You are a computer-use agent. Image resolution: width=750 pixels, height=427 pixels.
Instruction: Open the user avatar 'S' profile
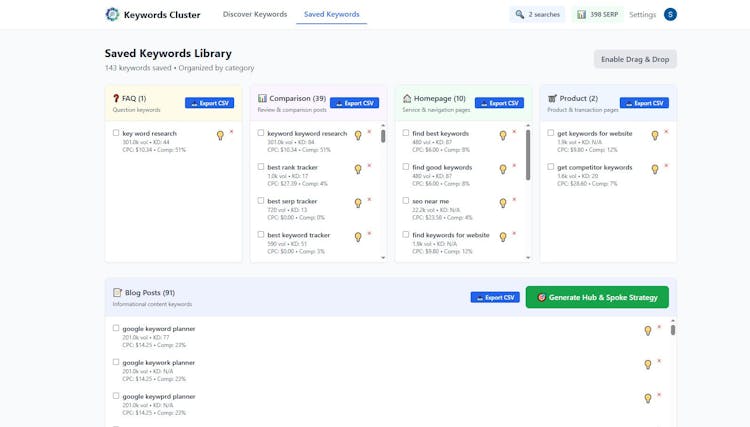670,14
